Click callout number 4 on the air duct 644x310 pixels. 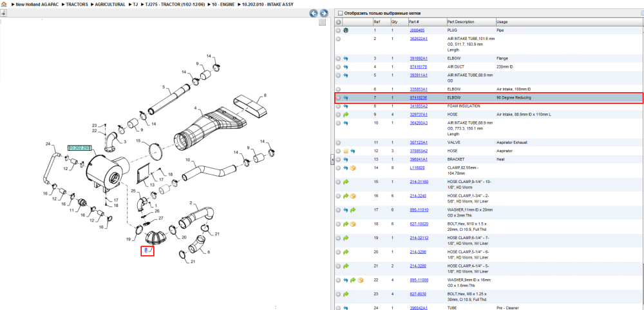point(196,110)
